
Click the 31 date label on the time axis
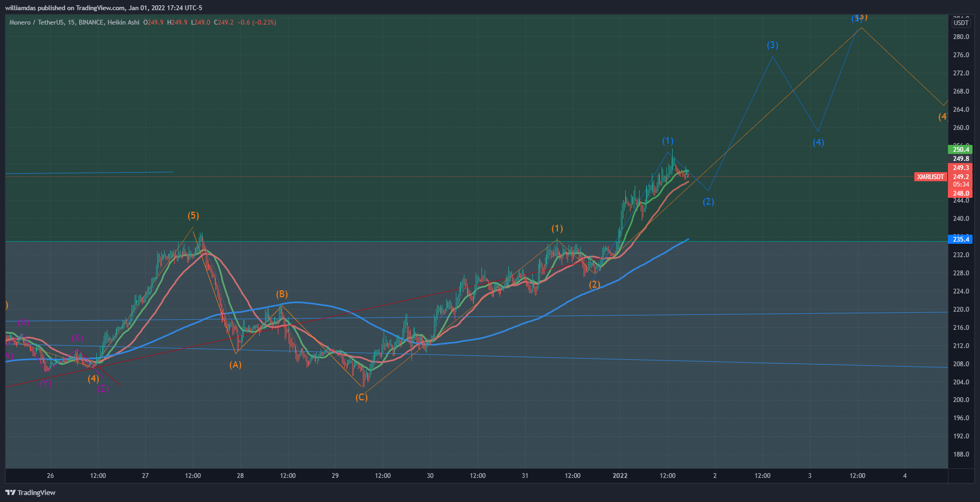pos(525,476)
